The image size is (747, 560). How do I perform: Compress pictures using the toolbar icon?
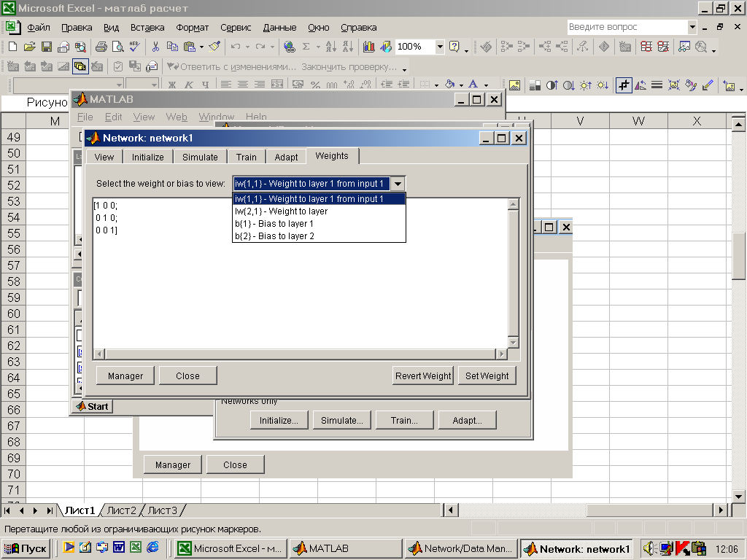click(673, 86)
